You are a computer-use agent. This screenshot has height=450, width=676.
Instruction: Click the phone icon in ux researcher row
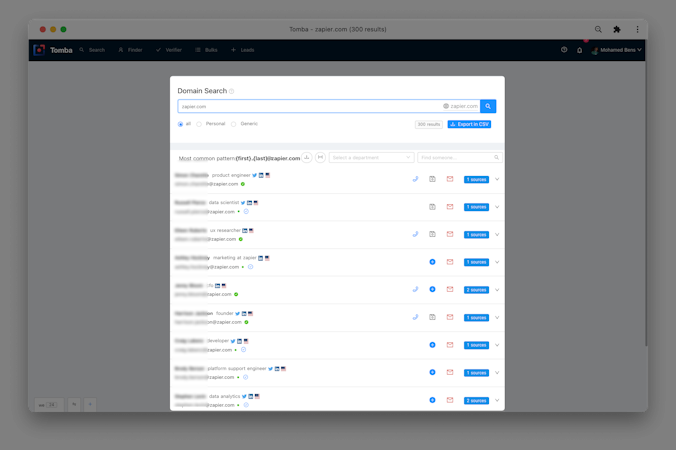415,234
